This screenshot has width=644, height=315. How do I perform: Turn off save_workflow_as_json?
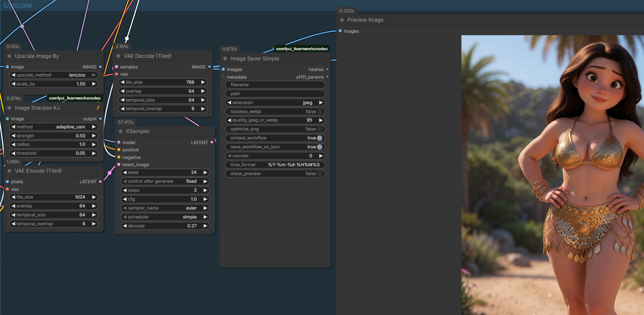(x=320, y=147)
